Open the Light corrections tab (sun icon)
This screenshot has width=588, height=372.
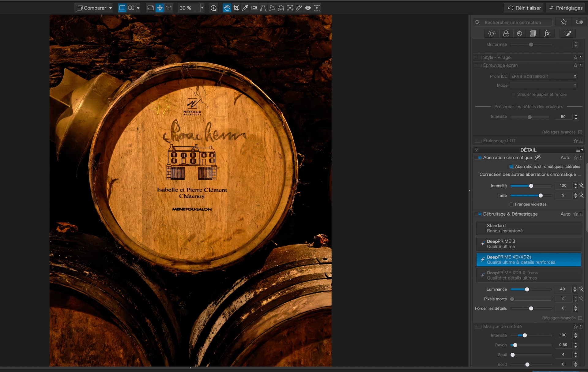click(x=492, y=34)
